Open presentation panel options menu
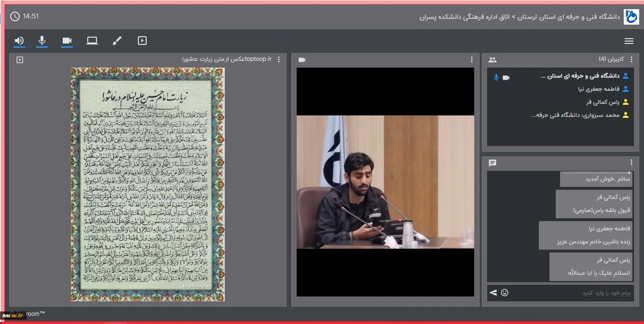The height and width of the screenshot is (324, 644). point(279,59)
